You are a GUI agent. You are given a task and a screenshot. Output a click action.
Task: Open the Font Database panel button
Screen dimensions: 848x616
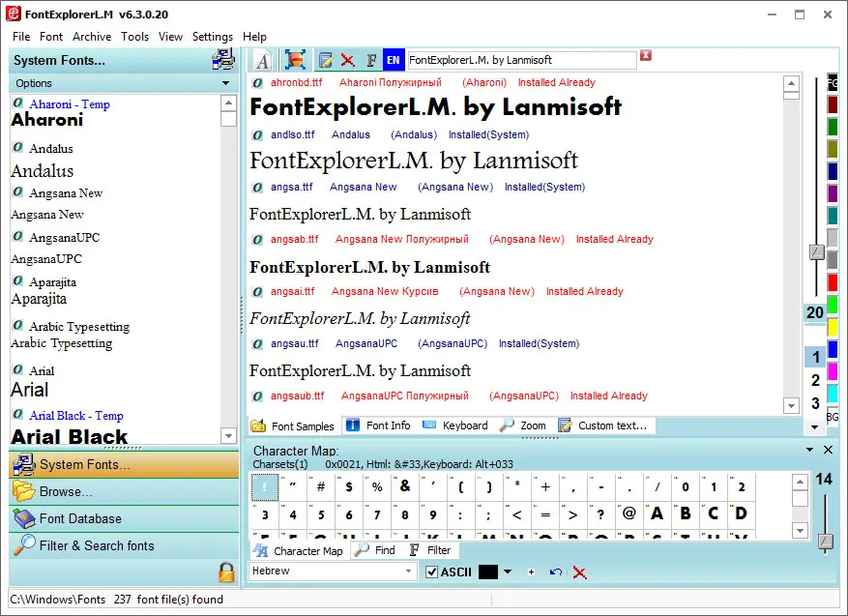click(x=124, y=518)
